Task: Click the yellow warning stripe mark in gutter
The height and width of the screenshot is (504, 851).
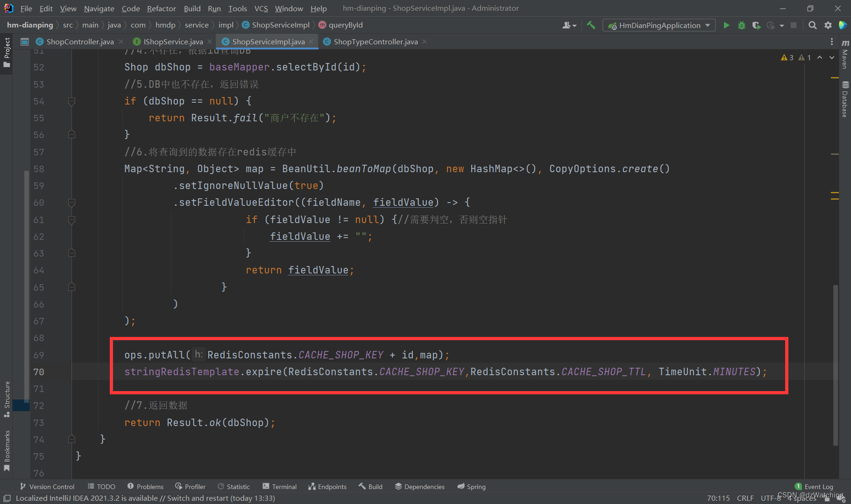Action: (x=835, y=77)
